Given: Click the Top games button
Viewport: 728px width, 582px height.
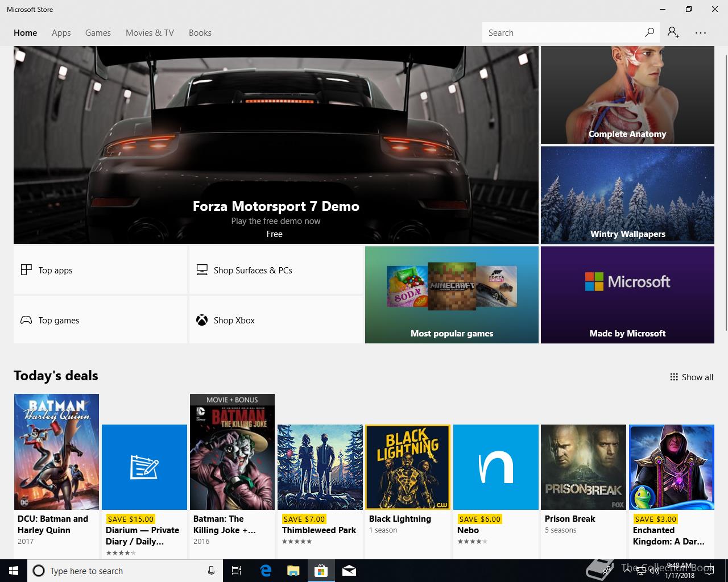Looking at the screenshot, I should click(x=100, y=320).
